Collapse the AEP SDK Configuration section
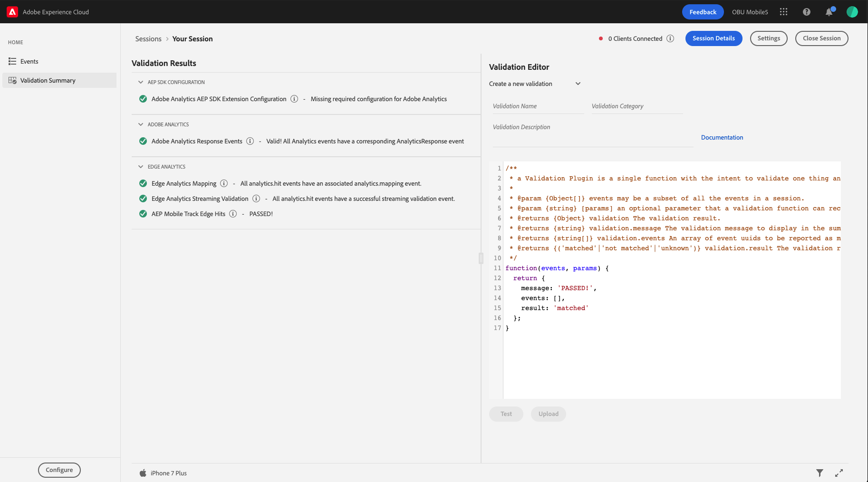Viewport: 868px width, 482px height. [x=141, y=82]
